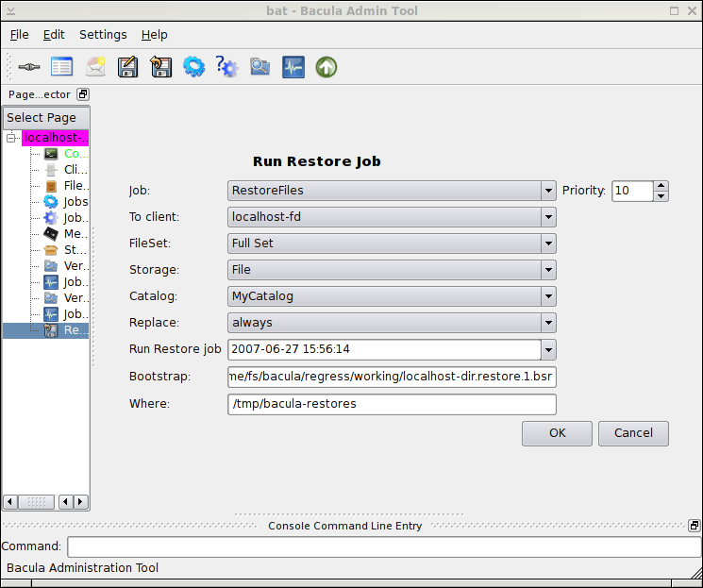The height and width of the screenshot is (588, 703).
Task: Select the Jobs tree item
Action: pos(66,202)
